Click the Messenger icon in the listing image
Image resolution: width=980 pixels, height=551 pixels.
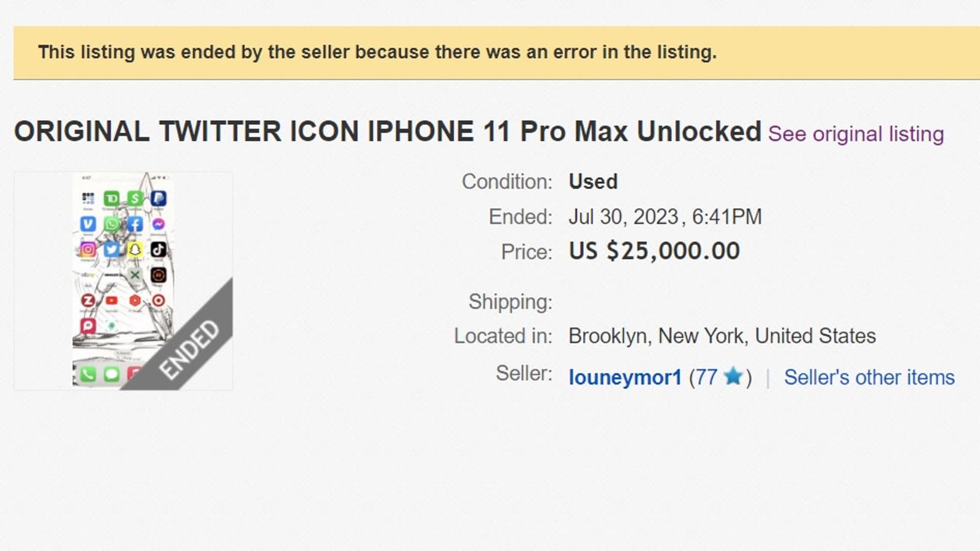pos(158,224)
